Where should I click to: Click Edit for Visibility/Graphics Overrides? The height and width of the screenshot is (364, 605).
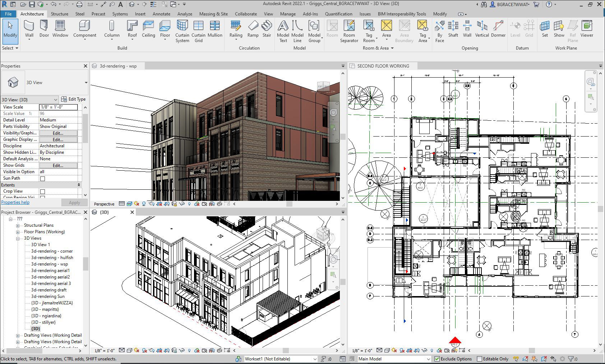click(x=58, y=133)
